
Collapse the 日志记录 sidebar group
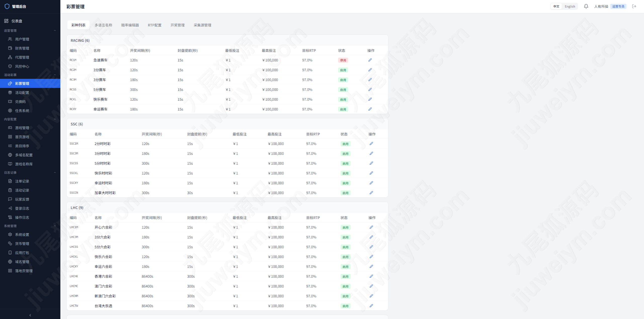pos(55,172)
